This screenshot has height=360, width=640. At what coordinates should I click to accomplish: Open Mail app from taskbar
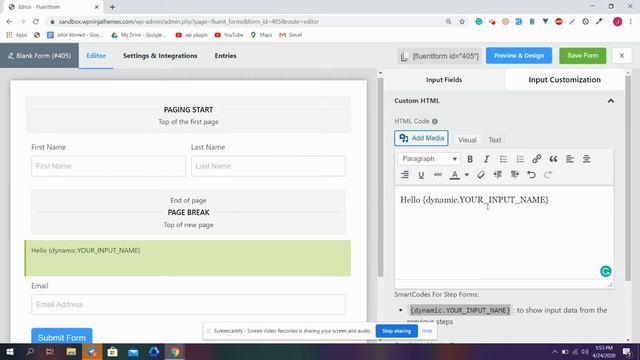[133, 351]
